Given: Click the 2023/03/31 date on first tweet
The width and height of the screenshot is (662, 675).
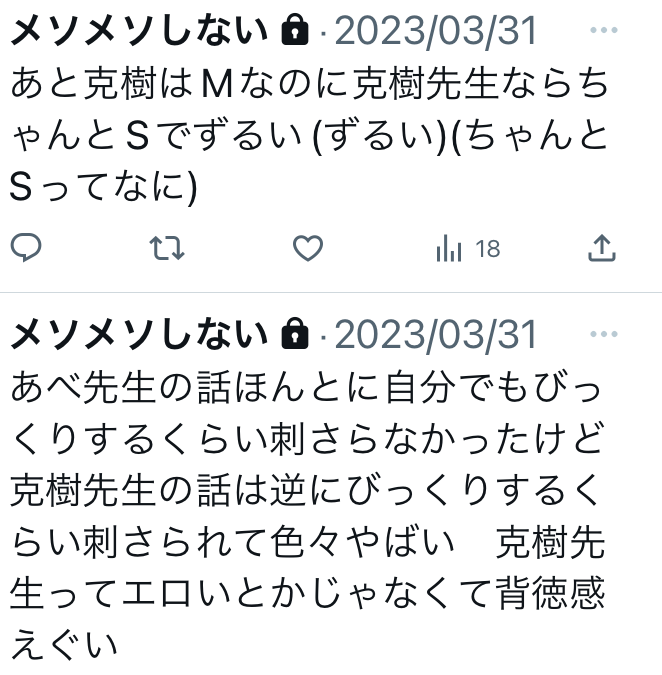Looking at the screenshot, I should (x=436, y=31).
